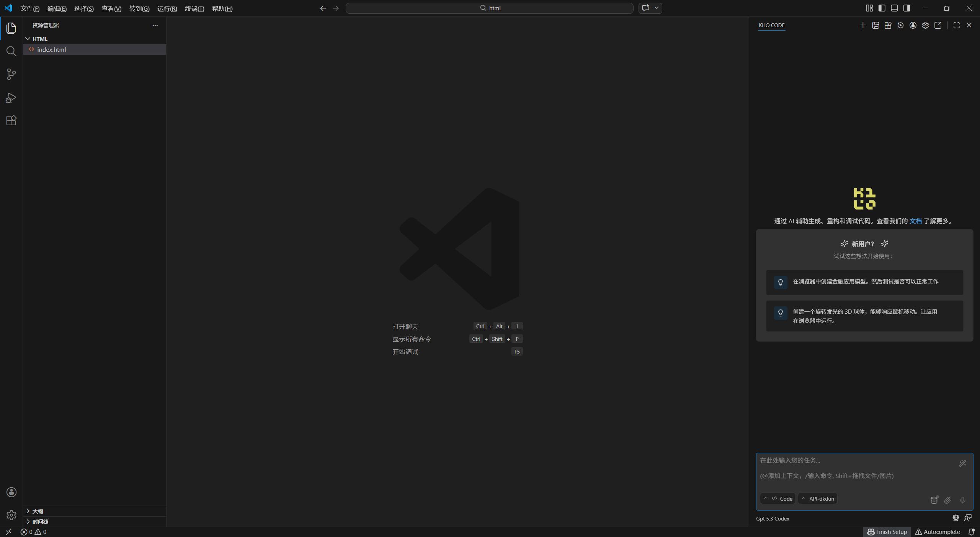
Task: Click the enhance prompt magic wand icon
Action: [962, 463]
